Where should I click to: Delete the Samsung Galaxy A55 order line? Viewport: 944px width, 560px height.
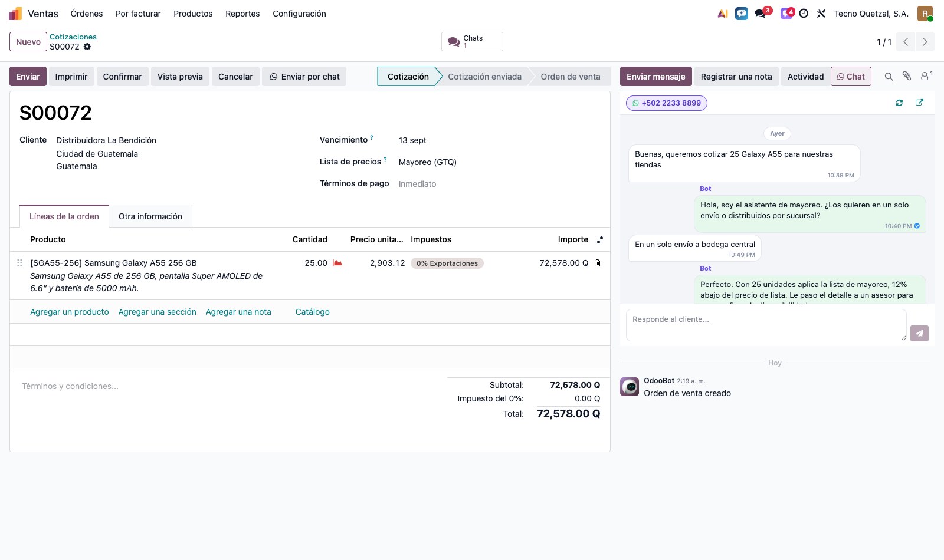click(597, 263)
